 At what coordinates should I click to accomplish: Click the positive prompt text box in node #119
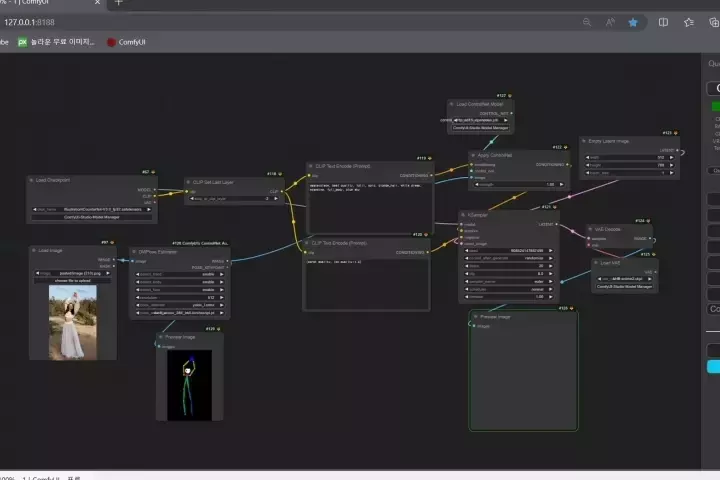pos(370,208)
